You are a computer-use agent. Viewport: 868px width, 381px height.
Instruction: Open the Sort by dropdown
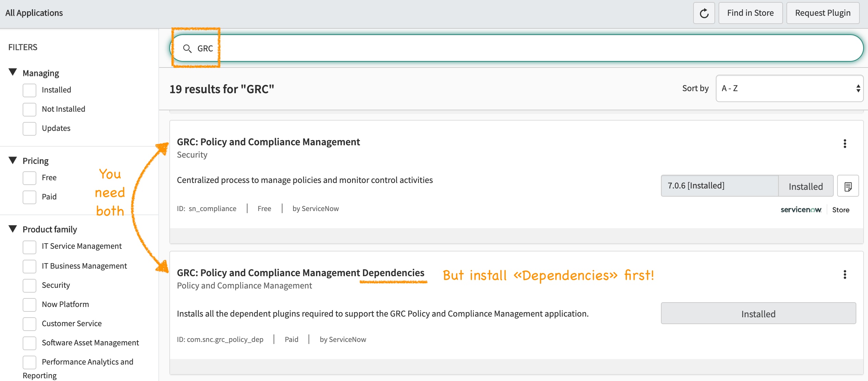(789, 88)
